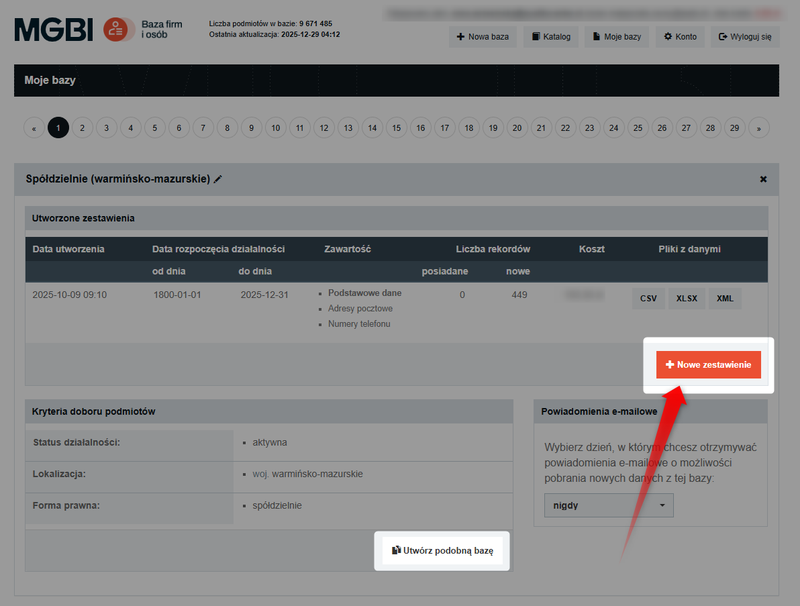This screenshot has height=606, width=800.
Task: Click the logout icon beside Wyloguj się
Action: (x=721, y=36)
